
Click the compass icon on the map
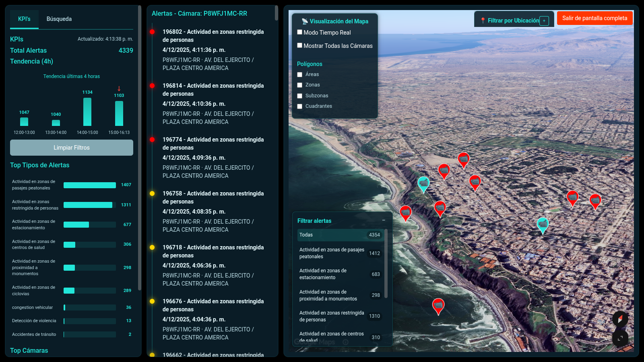[x=620, y=319]
